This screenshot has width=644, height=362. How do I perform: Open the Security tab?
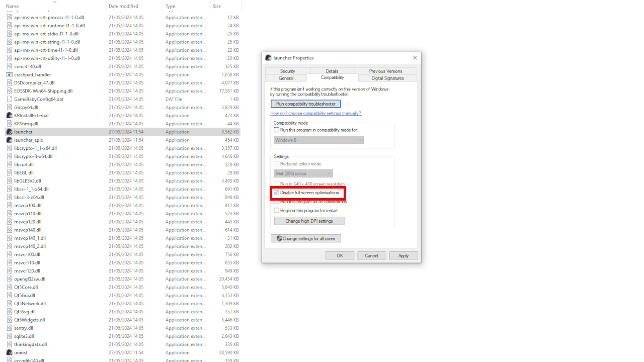point(287,71)
